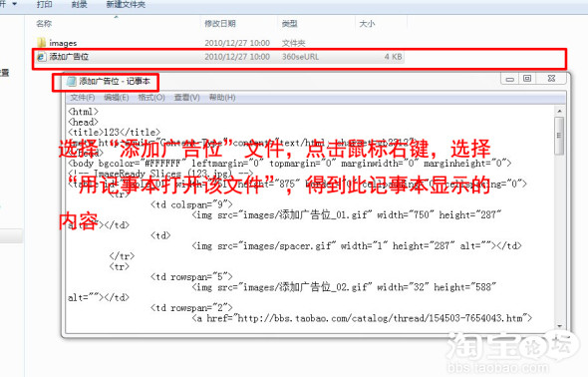588x377 pixels.
Task: Select the images folder name
Action: (63, 43)
